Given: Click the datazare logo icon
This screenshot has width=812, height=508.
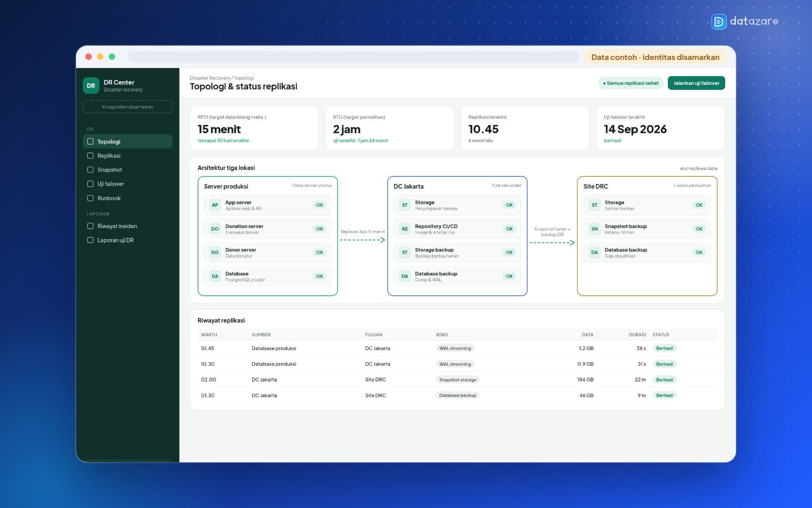Looking at the screenshot, I should 719,21.
